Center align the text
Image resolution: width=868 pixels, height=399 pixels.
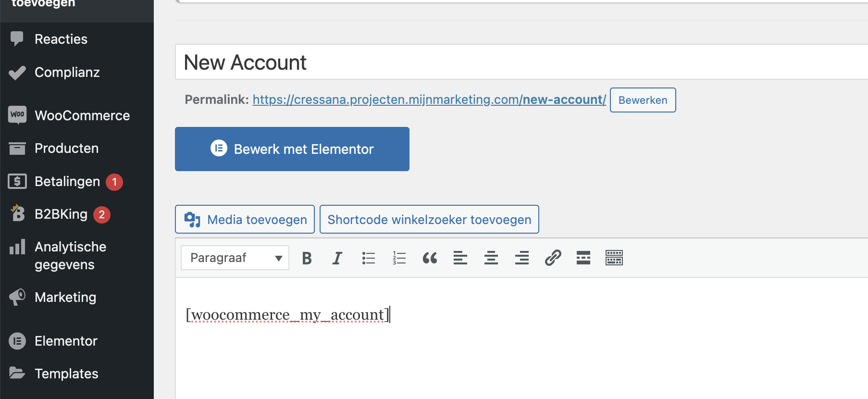[x=491, y=258]
